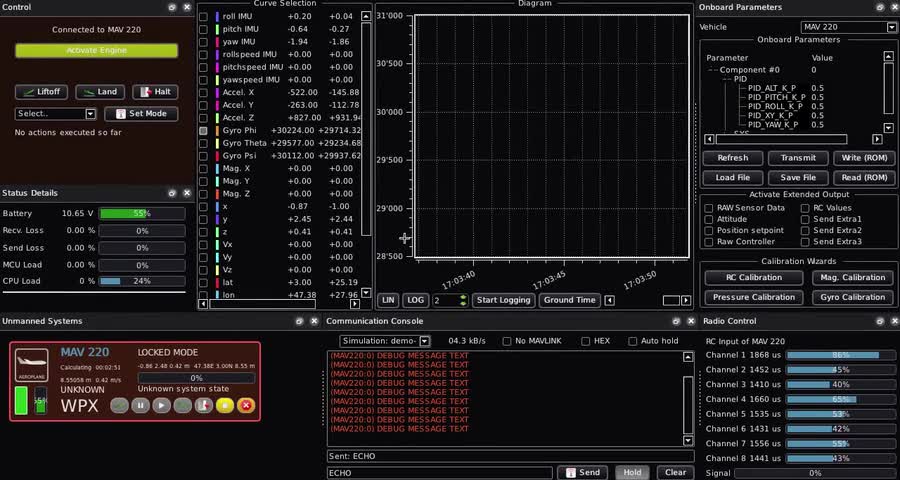900x480 pixels.
Task: Open the Vehicle MAV 220 dropdown
Action: coord(847,27)
